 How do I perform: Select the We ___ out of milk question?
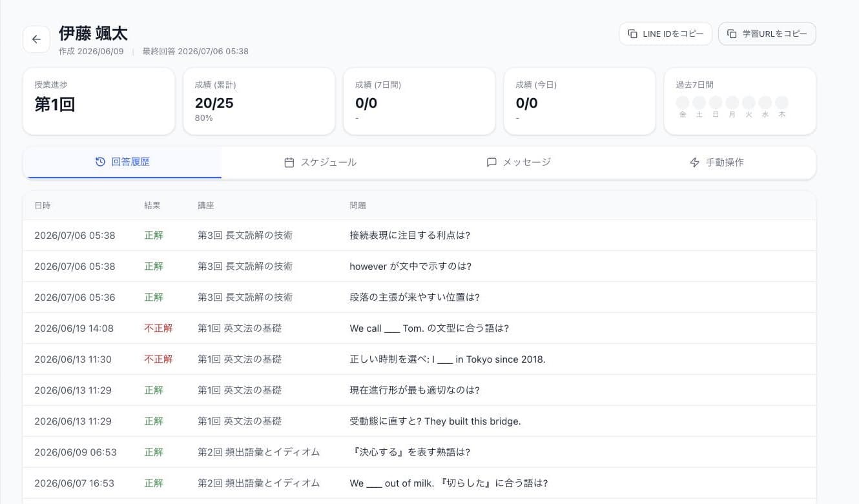(449, 483)
